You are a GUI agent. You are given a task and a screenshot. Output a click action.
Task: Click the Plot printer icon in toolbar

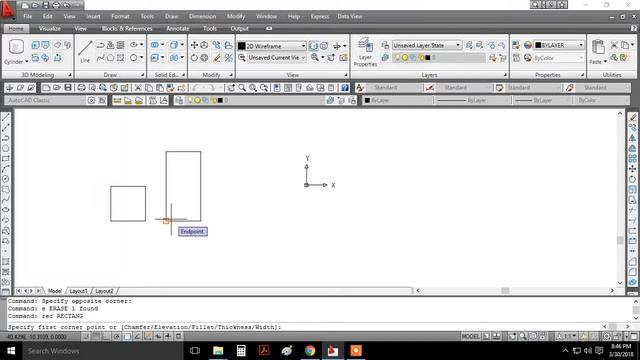tap(81, 88)
